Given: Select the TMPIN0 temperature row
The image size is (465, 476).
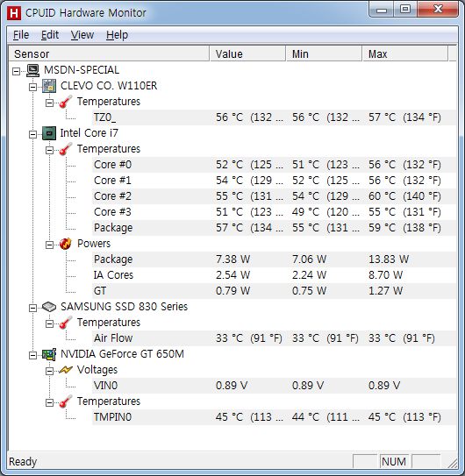Looking at the screenshot, I should 274,417.
